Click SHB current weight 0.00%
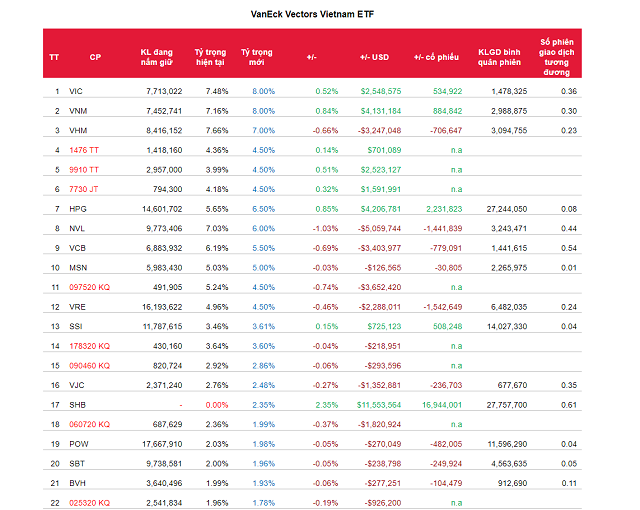640x510 pixels. click(217, 405)
